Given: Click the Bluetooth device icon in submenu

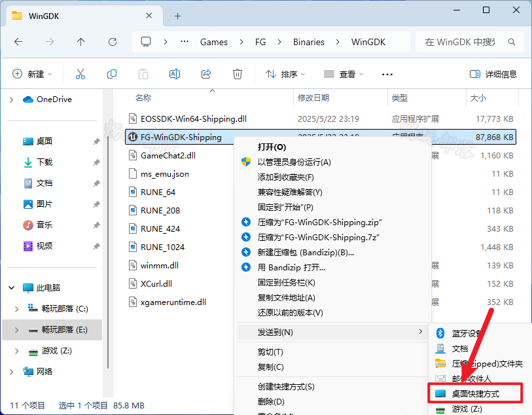Looking at the screenshot, I should (x=440, y=333).
